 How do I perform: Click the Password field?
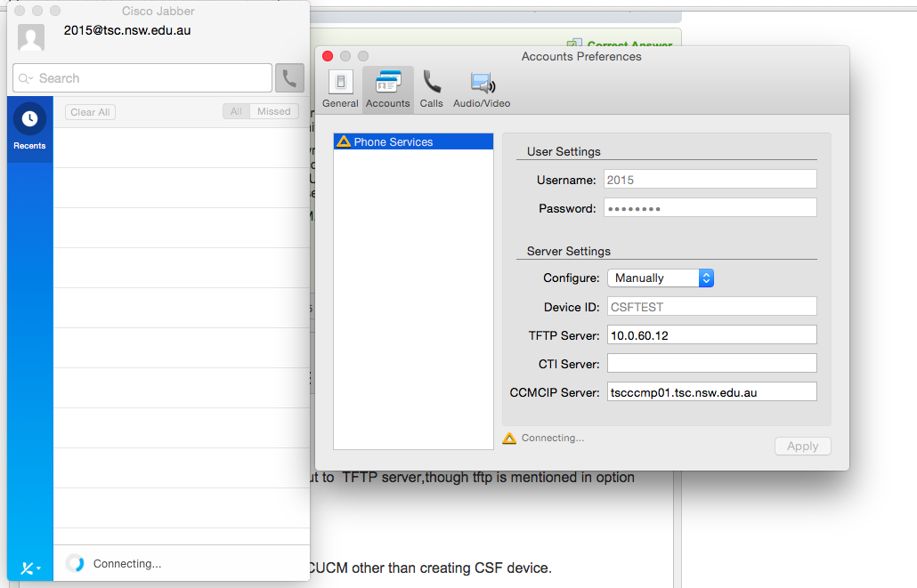click(710, 208)
